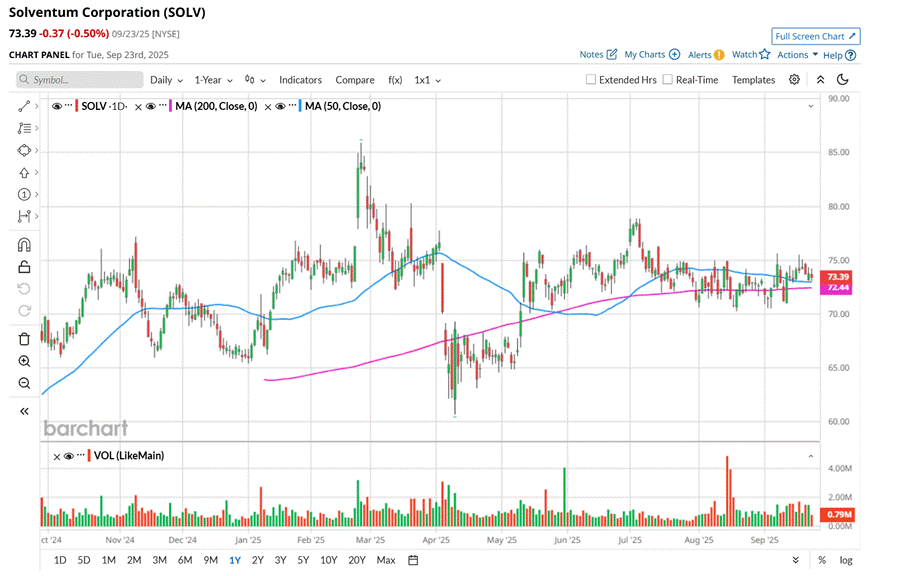Select the 6M time range

tap(185, 560)
